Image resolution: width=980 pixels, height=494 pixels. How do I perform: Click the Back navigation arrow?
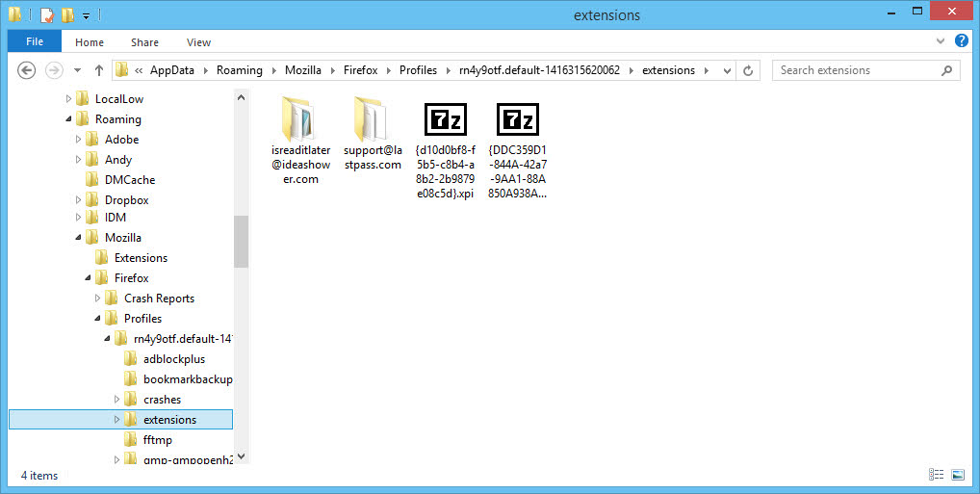[x=26, y=70]
